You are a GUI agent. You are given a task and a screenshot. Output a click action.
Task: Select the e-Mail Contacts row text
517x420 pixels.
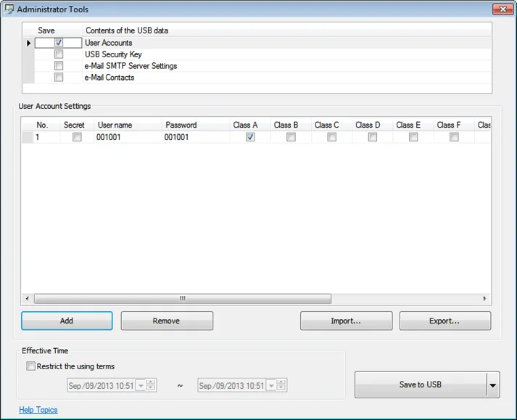coord(109,78)
